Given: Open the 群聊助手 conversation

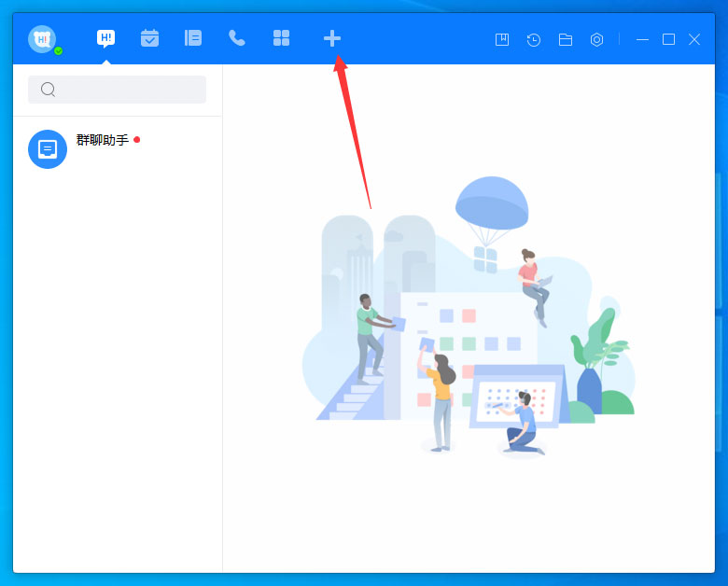Looking at the screenshot, I should pyautogui.click(x=118, y=149).
